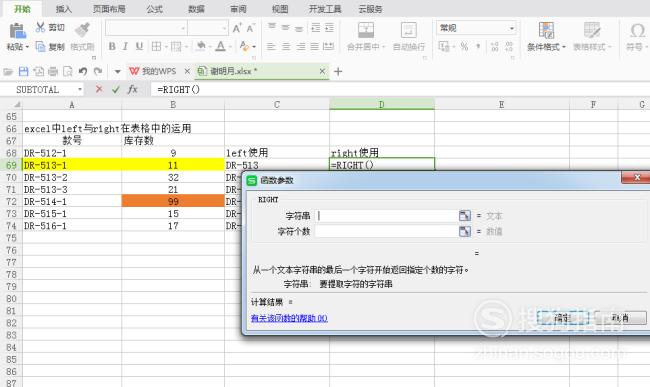Viewport: 650px width, 387px height.
Task: Close the xlsx document tab
Action: point(322,71)
